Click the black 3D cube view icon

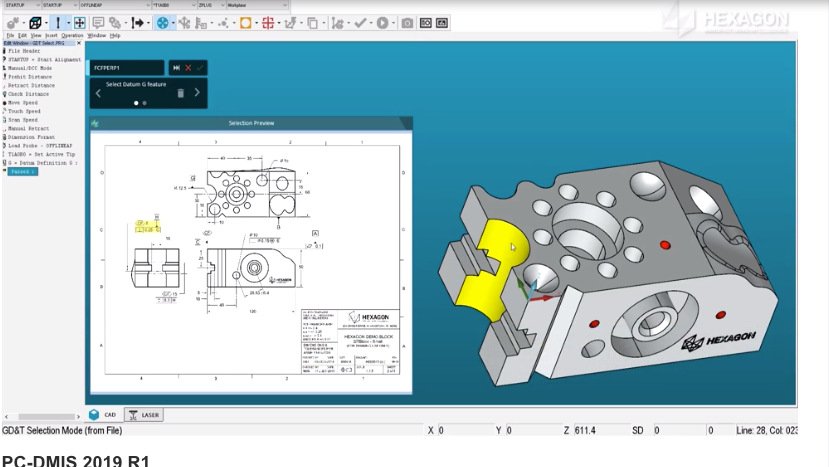coord(35,23)
